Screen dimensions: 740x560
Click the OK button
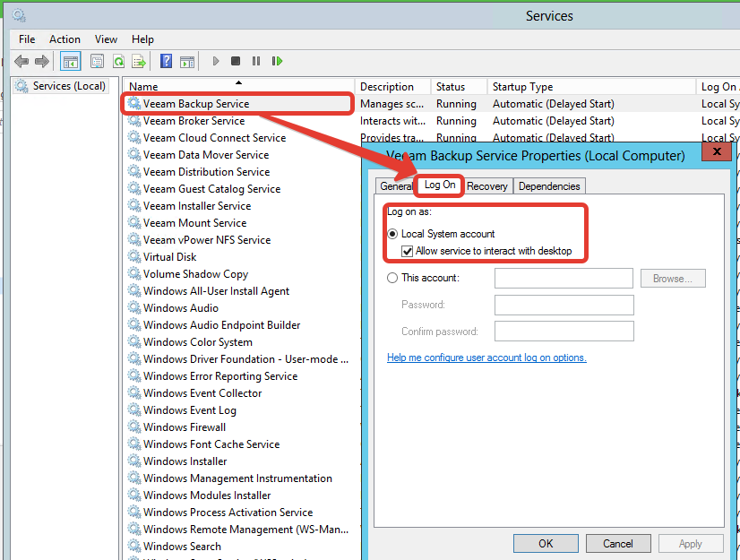pyautogui.click(x=546, y=544)
